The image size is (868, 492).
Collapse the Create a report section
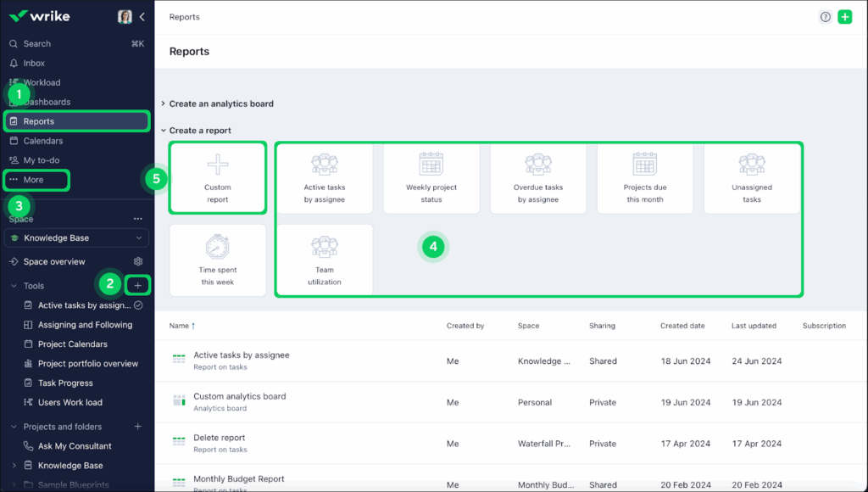pyautogui.click(x=164, y=131)
